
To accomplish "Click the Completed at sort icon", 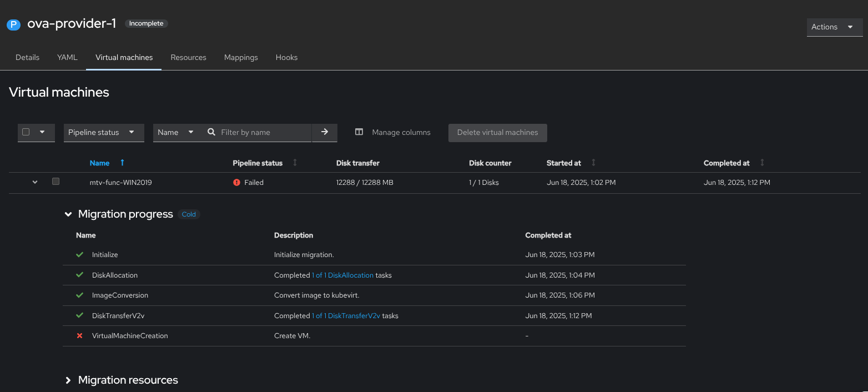I will (x=762, y=163).
